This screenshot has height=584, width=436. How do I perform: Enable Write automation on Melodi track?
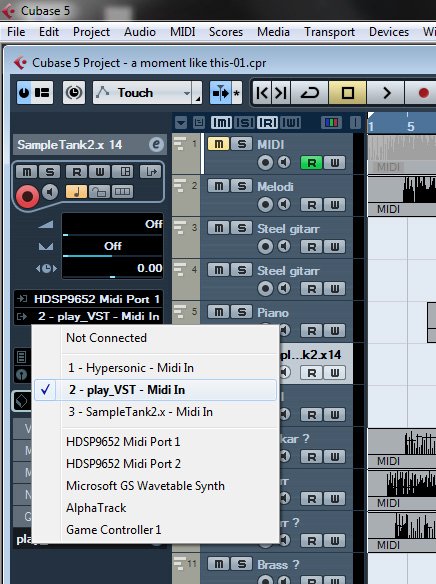(x=334, y=204)
